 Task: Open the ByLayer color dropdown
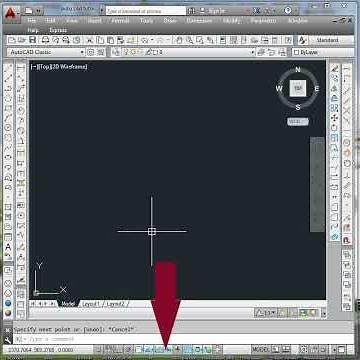[323, 52]
